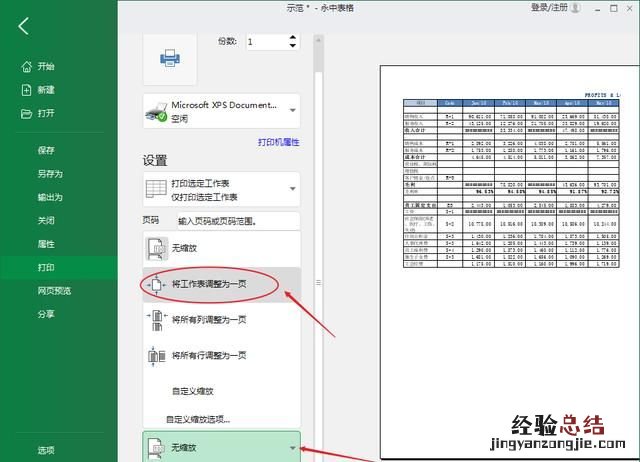640x462 pixels.
Task: Choose 将所有列调整为一页
Action: click(x=222, y=320)
